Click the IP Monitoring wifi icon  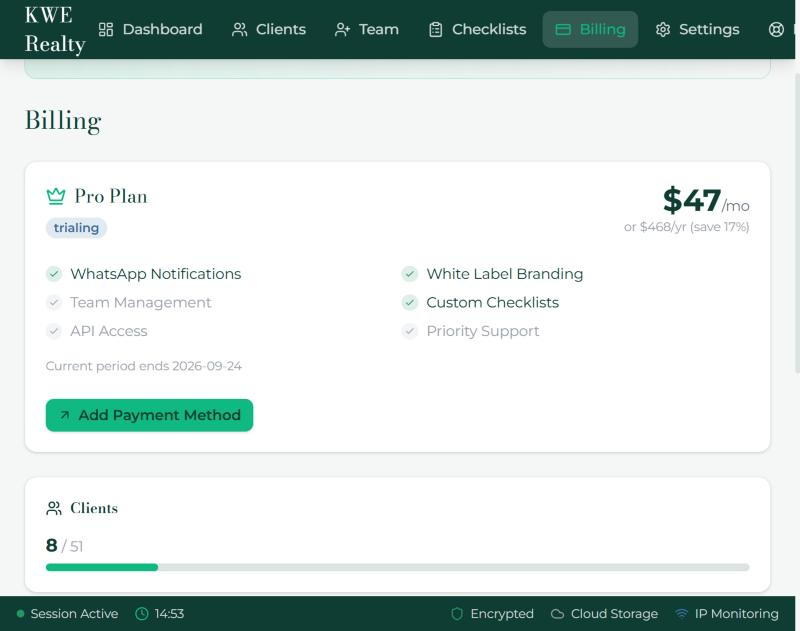point(681,614)
